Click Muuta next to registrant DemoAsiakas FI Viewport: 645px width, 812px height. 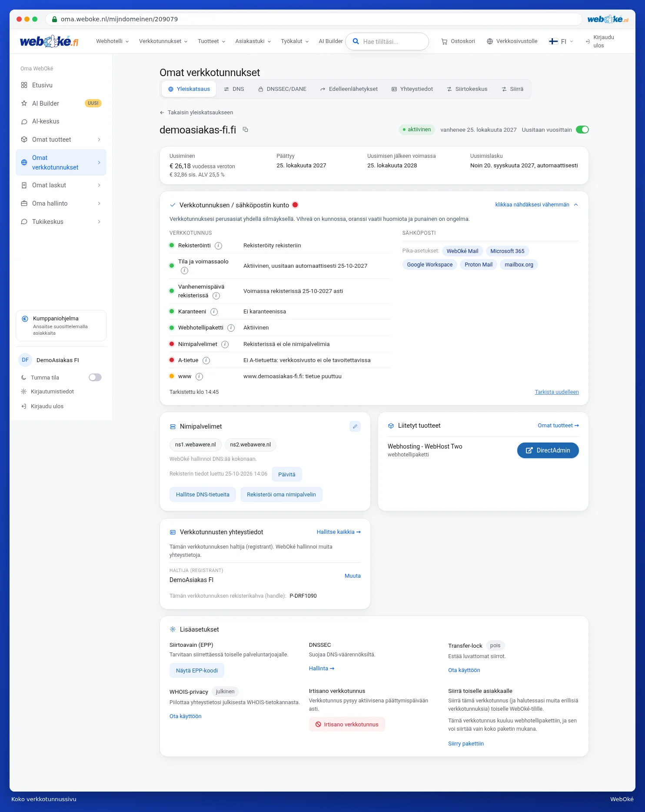(x=352, y=576)
